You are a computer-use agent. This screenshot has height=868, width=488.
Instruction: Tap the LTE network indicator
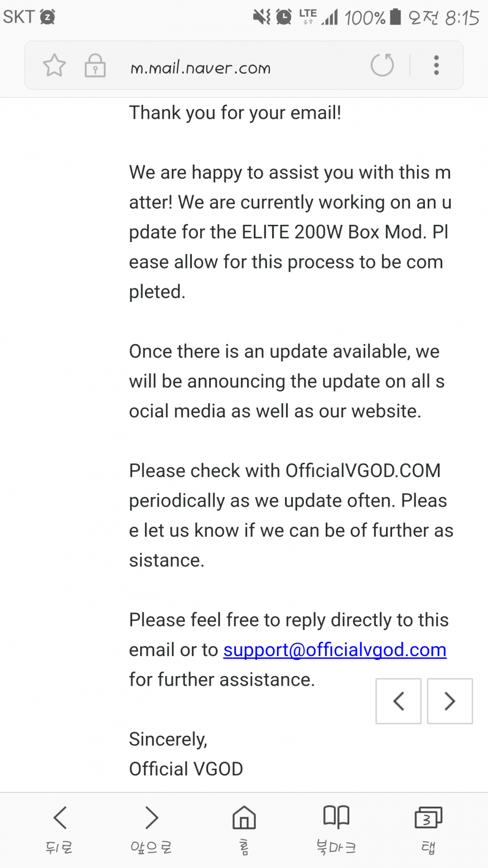tap(307, 17)
